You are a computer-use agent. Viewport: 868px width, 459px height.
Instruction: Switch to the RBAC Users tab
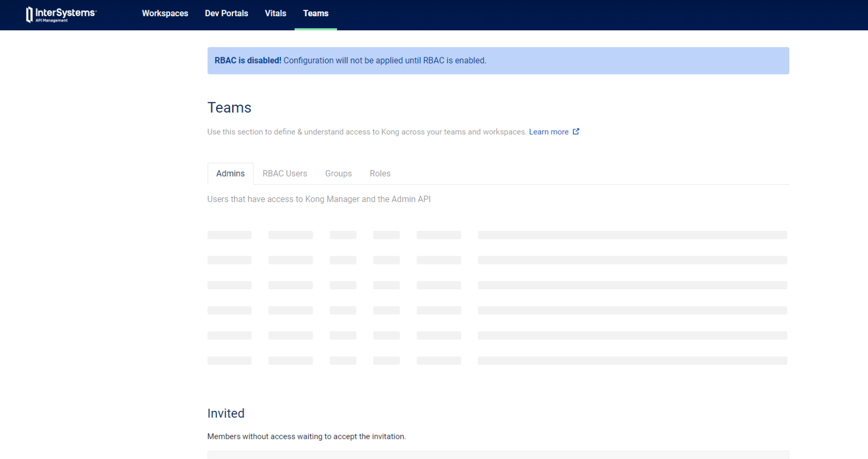285,173
